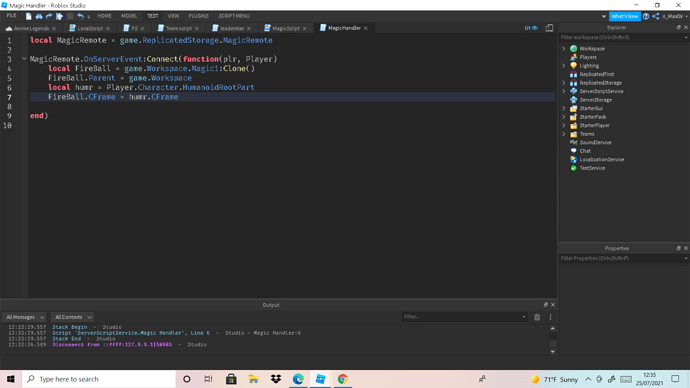The image size is (690, 388).
Task: Open Google Chrome from taskbar
Action: click(342, 379)
